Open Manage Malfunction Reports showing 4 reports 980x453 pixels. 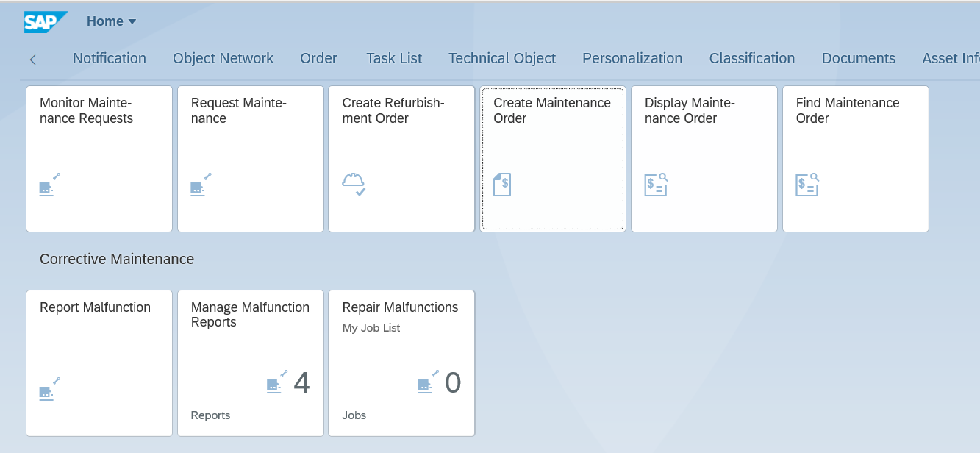pyautogui.click(x=250, y=363)
